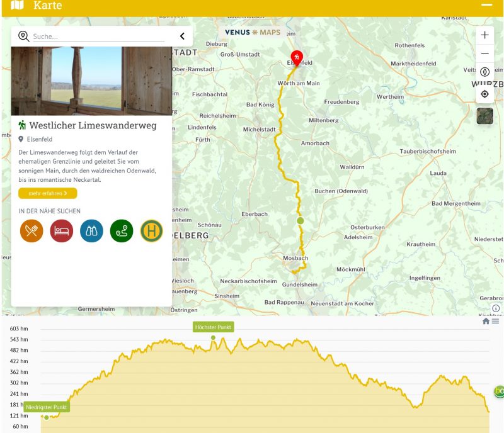Reset elevation chart with the home icon

(x=486, y=322)
